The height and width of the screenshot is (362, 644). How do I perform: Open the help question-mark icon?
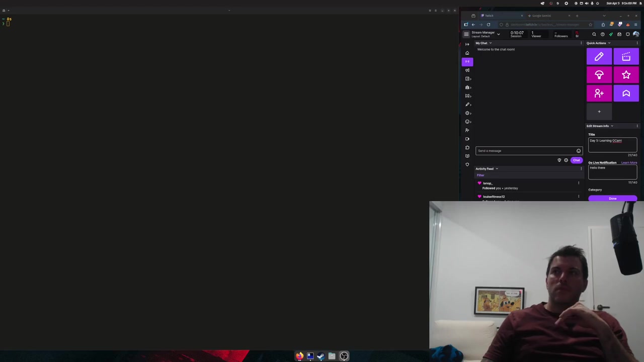[602, 34]
